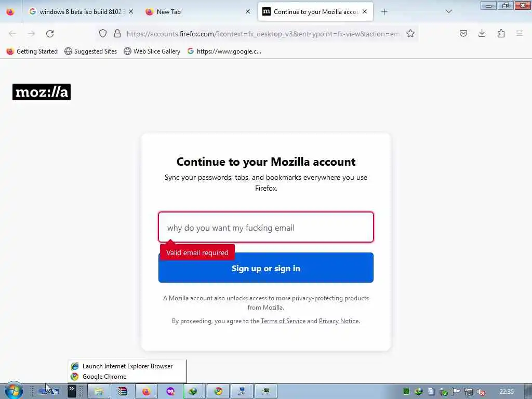The image size is (532, 399).
Task: Open a new tab with the plus button
Action: tap(384, 12)
